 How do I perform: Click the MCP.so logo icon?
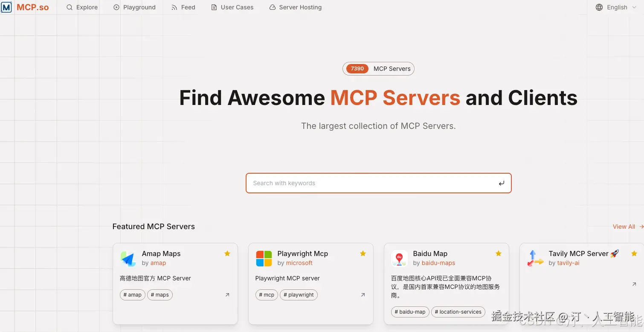point(6,7)
